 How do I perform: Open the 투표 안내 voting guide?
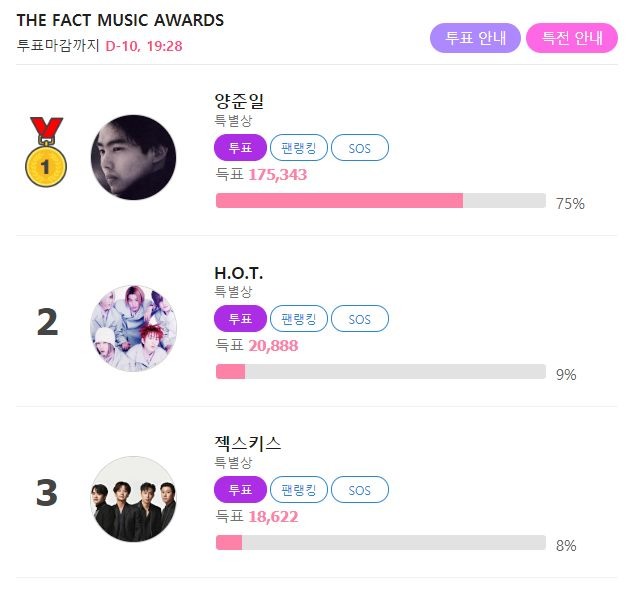tap(475, 38)
